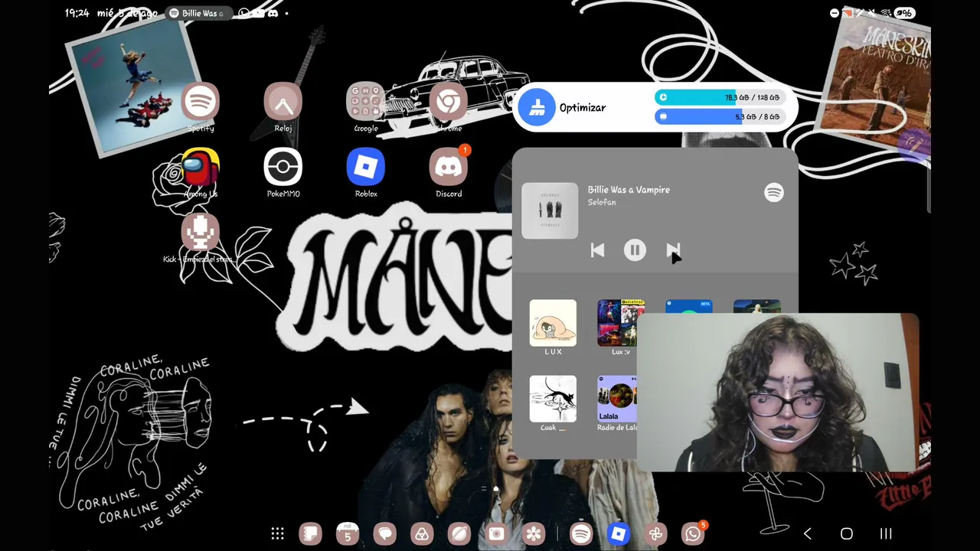Play the Cuak playlist
This screenshot has width=980, height=551.
click(553, 399)
